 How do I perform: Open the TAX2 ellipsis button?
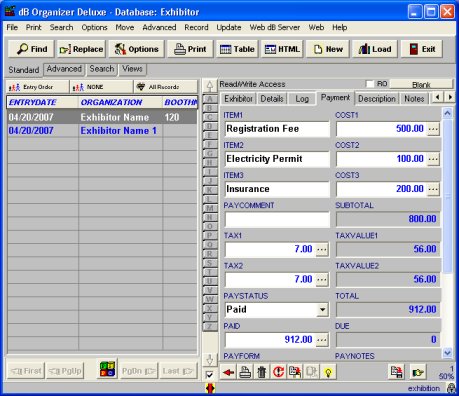point(322,279)
